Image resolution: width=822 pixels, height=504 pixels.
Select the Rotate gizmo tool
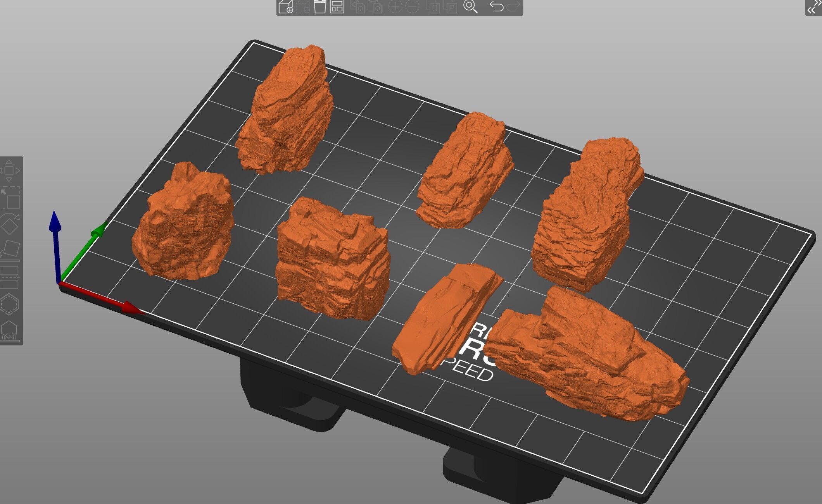pyautogui.click(x=10, y=224)
